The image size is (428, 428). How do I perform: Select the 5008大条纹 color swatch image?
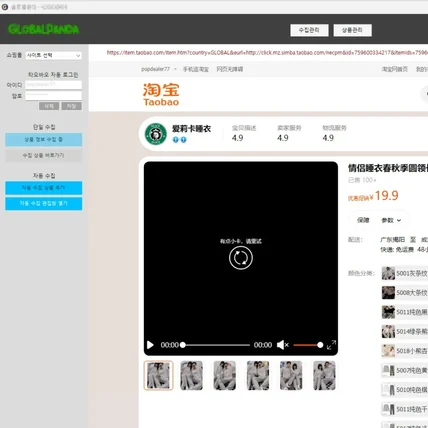(388, 293)
